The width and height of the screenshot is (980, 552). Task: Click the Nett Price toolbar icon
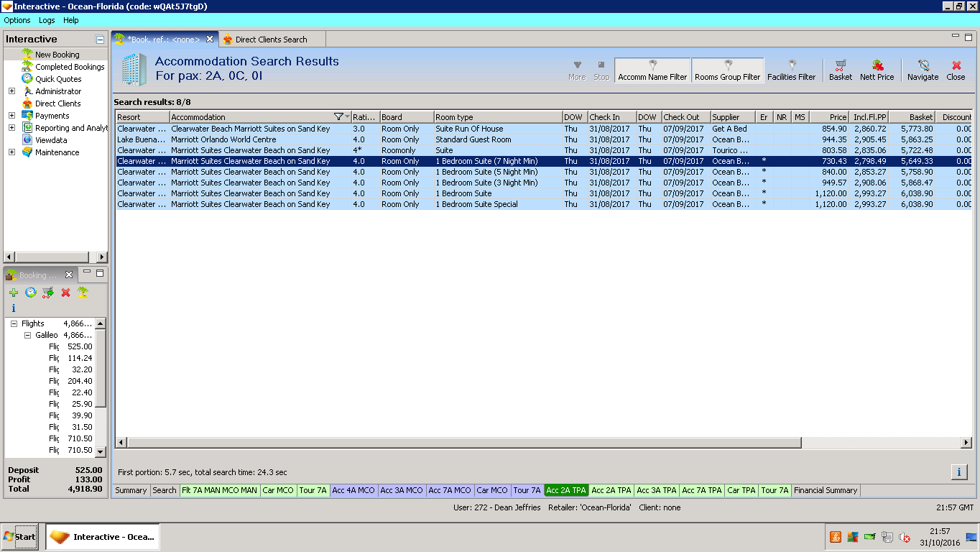click(877, 70)
